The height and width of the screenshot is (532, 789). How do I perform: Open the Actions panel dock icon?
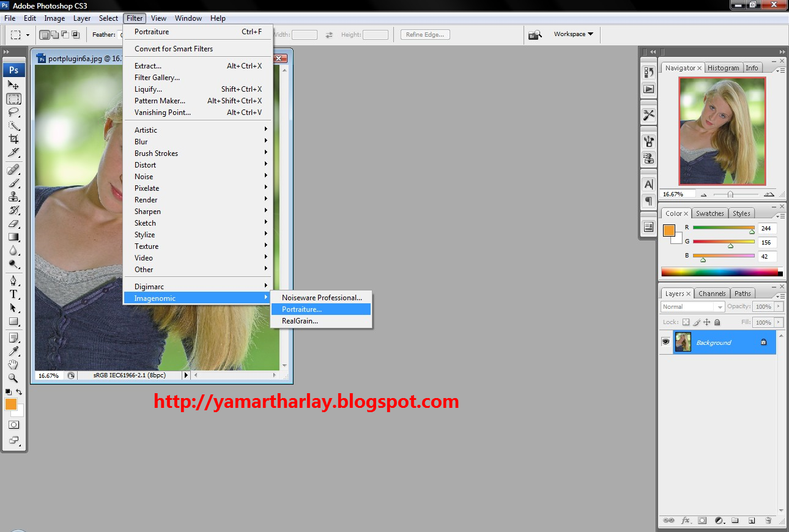point(649,89)
